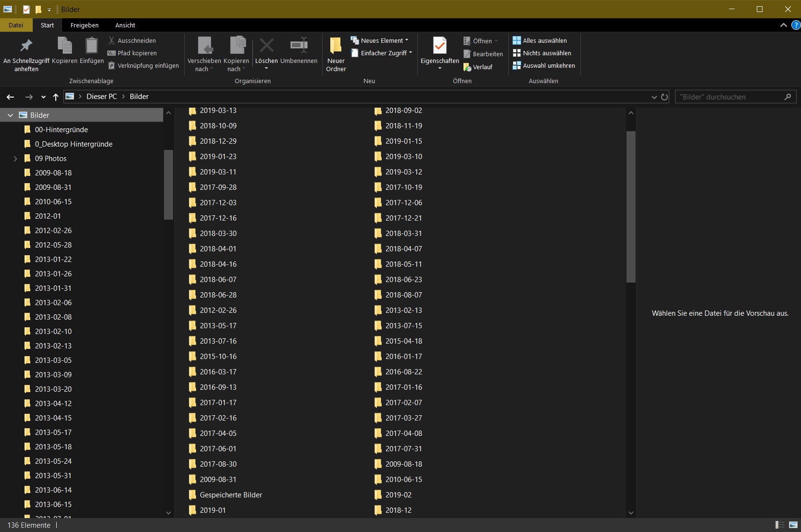801x532 pixels.
Task: Show the Verlauf history
Action: point(478,67)
